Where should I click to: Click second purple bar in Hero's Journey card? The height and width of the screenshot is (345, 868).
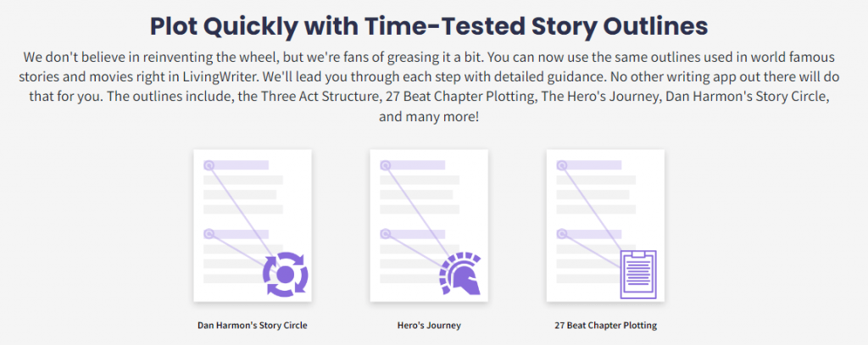pyautogui.click(x=413, y=234)
